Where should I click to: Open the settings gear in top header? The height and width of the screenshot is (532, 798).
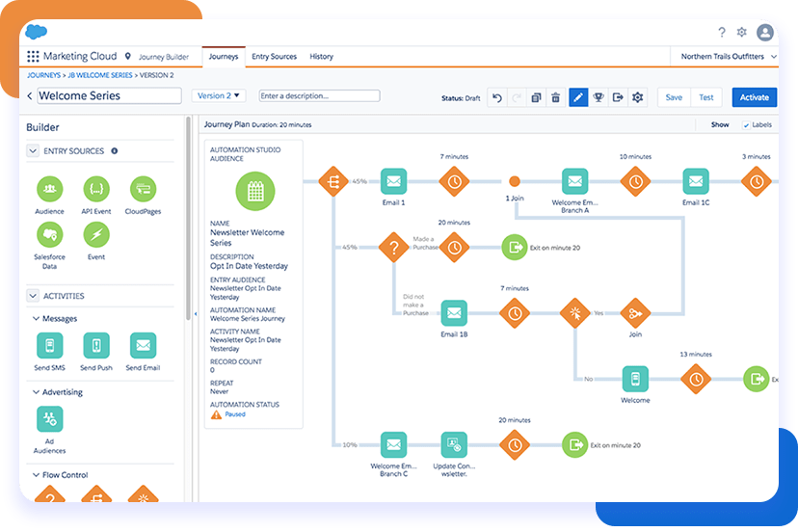pyautogui.click(x=742, y=32)
